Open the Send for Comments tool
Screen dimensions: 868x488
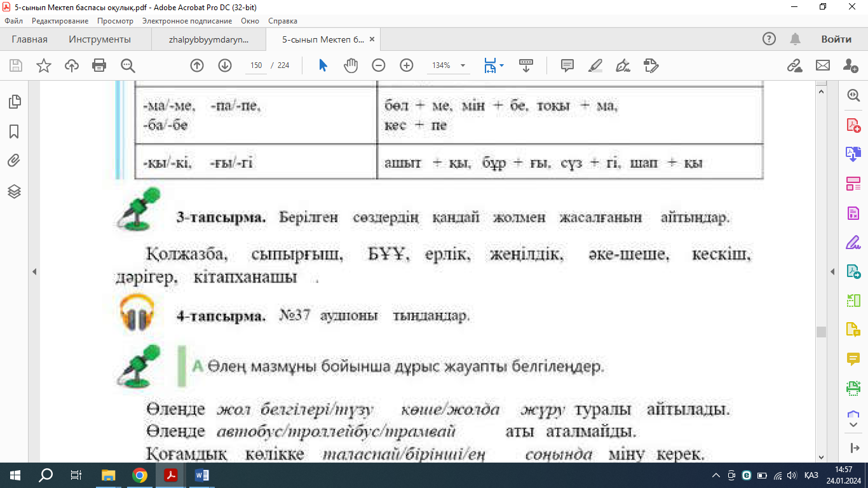[853, 330]
